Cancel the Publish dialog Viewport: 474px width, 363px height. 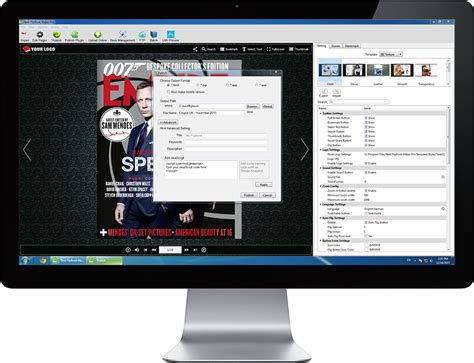267,195
